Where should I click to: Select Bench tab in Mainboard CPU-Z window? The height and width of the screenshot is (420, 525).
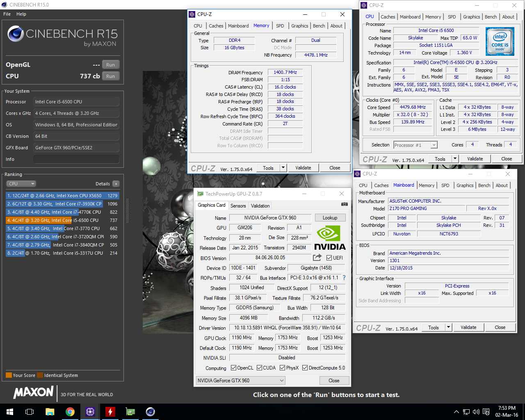pos(484,185)
